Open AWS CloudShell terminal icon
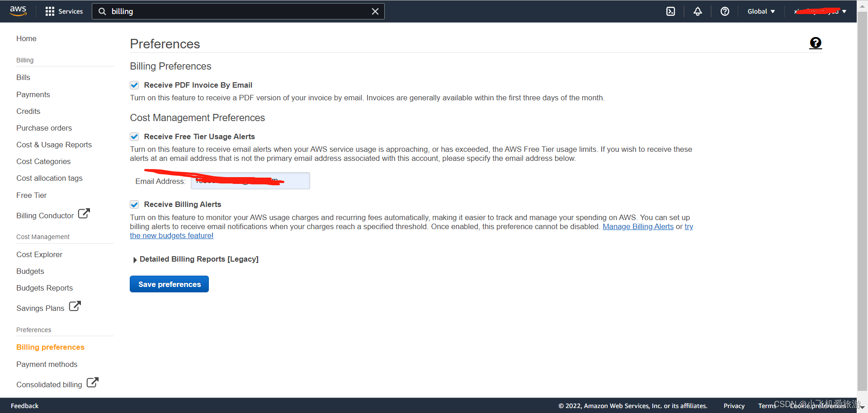868x413 pixels. (x=670, y=11)
